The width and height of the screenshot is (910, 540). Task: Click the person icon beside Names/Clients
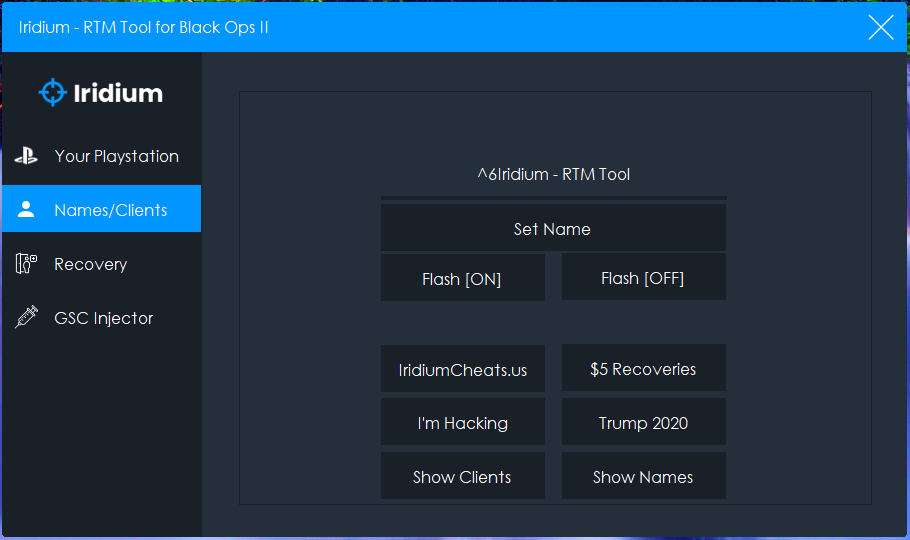[26, 209]
